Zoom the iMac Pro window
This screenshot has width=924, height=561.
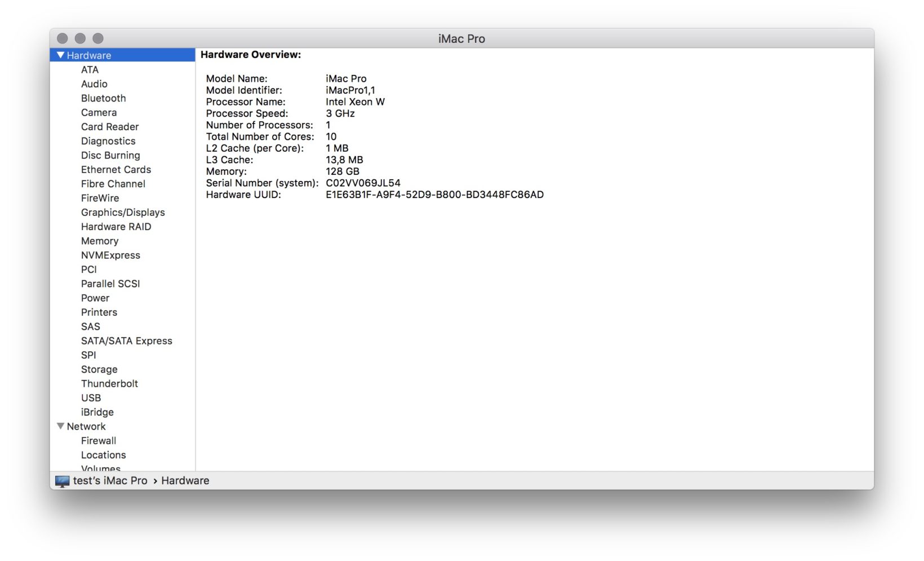tap(98, 38)
